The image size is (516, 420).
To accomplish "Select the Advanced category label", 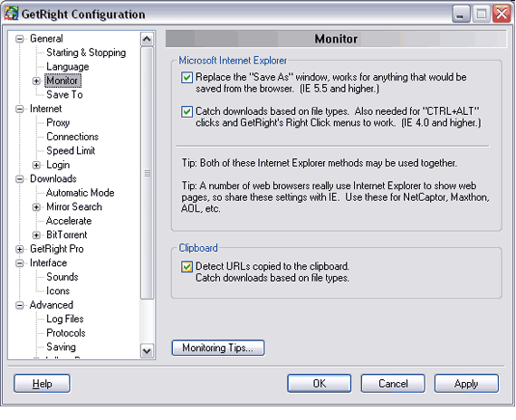I will (x=52, y=305).
